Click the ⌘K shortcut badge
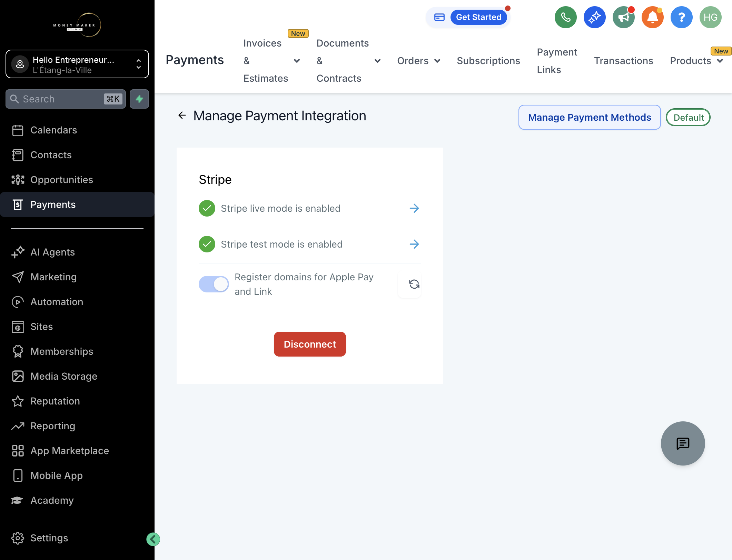 (113, 99)
